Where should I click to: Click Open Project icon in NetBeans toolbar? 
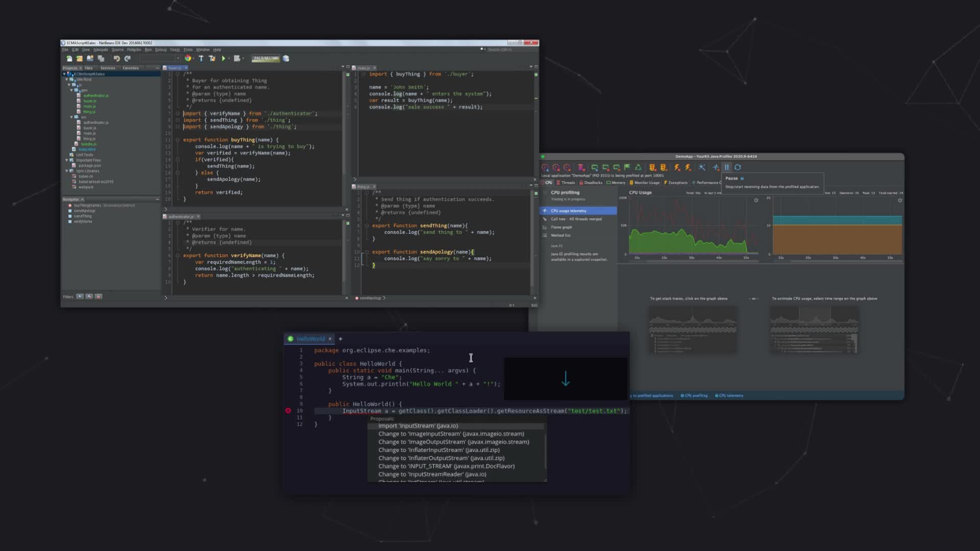coord(90,59)
